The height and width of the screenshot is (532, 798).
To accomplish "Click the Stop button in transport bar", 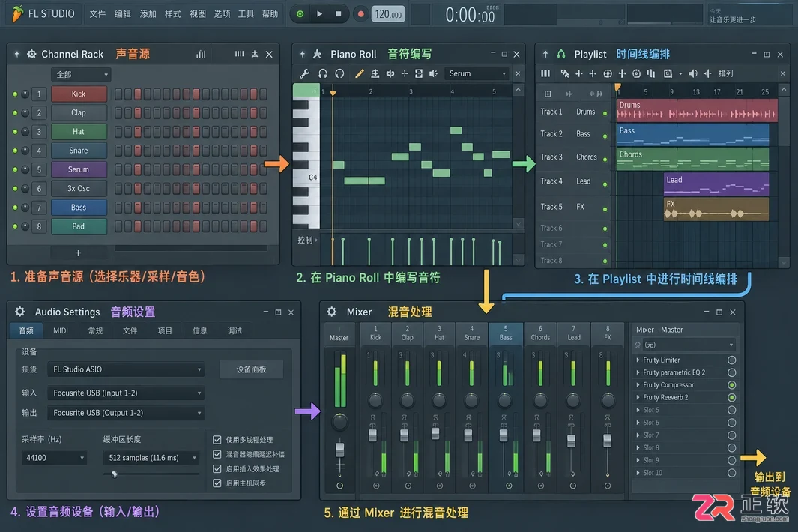I will click(339, 14).
